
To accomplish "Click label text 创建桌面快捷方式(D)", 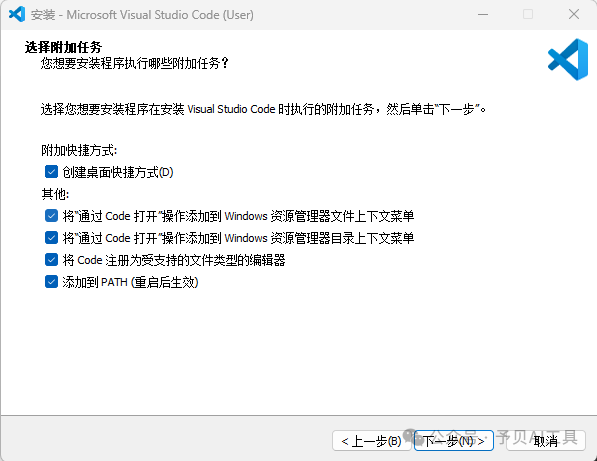I will 118,172.
